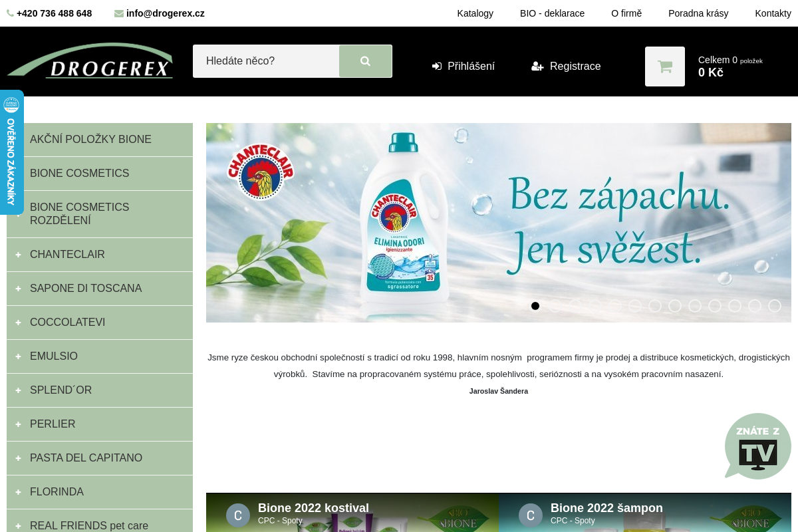Go to O firmě page

point(626,13)
